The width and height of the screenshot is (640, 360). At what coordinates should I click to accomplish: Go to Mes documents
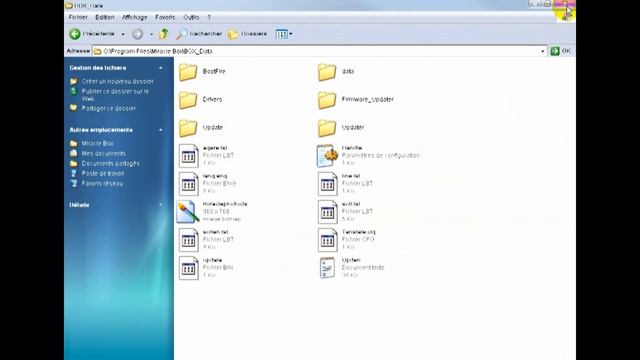tap(103, 153)
